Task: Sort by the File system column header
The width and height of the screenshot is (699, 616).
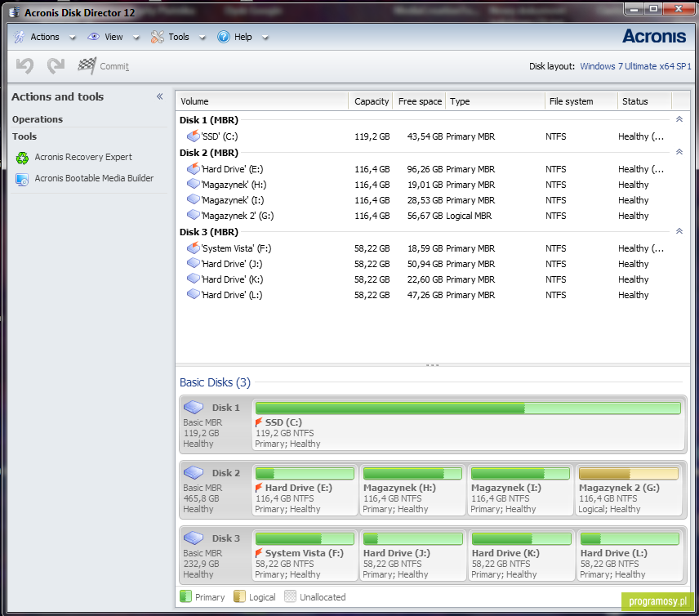Action: pos(581,101)
